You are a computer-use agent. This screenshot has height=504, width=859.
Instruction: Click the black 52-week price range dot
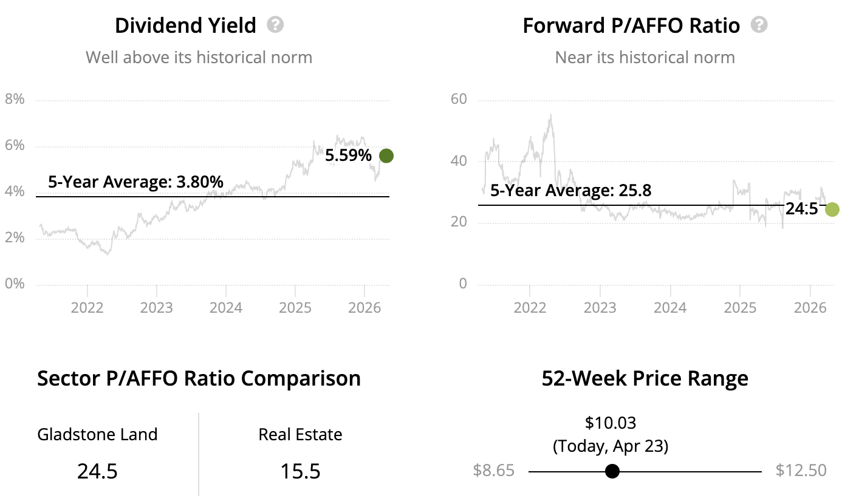pyautogui.click(x=612, y=471)
